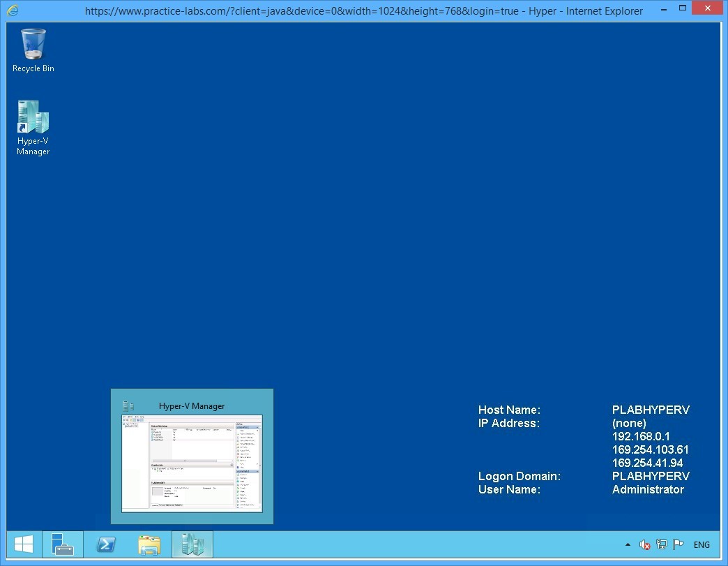Open Action Center via the flag icon
The width and height of the screenshot is (728, 566).
[x=678, y=544]
